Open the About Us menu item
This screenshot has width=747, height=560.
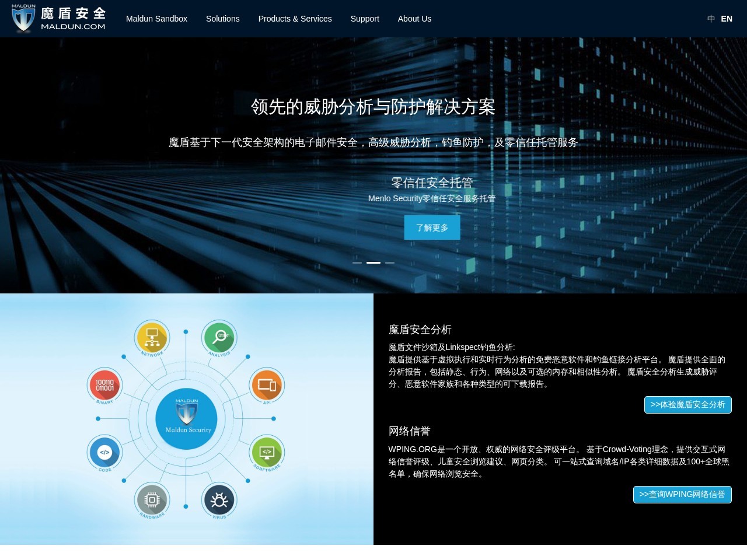pos(414,19)
